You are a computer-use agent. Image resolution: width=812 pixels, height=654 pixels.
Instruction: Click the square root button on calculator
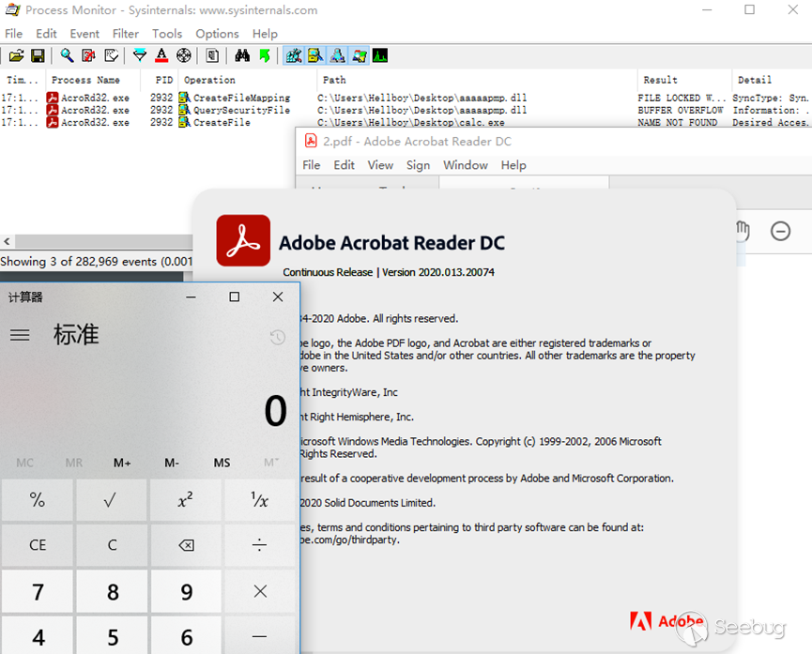tap(112, 500)
